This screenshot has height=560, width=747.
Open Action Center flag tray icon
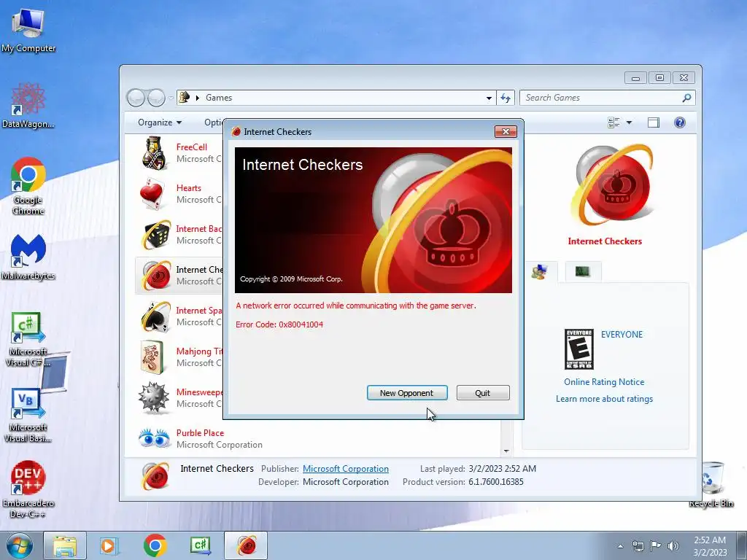(656, 545)
